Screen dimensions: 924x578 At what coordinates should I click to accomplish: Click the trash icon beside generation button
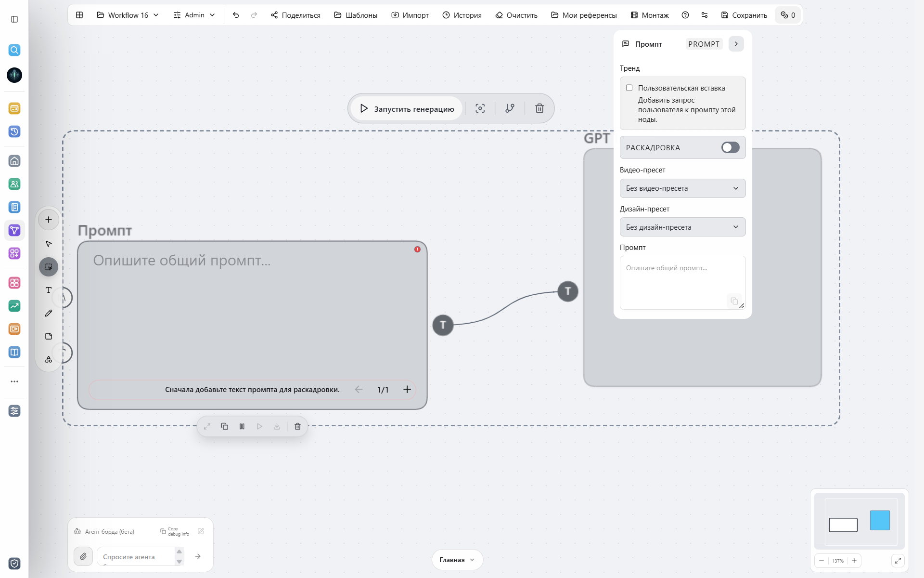539,108
